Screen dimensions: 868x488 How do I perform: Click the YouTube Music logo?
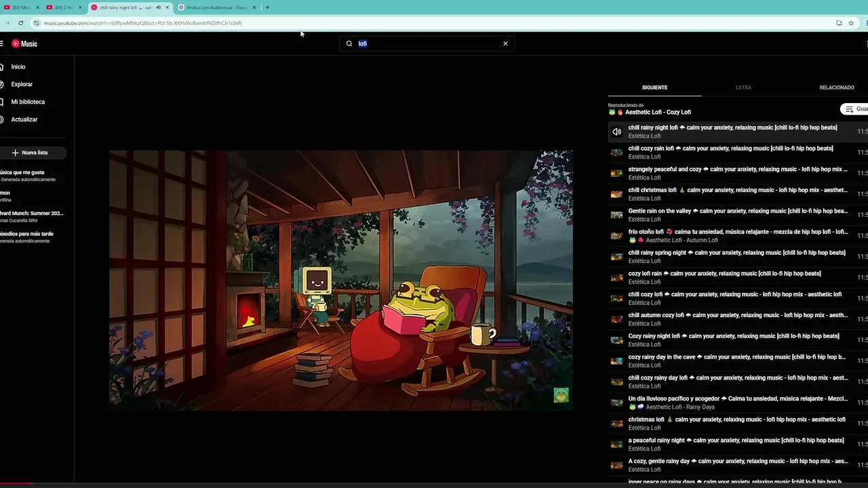24,43
